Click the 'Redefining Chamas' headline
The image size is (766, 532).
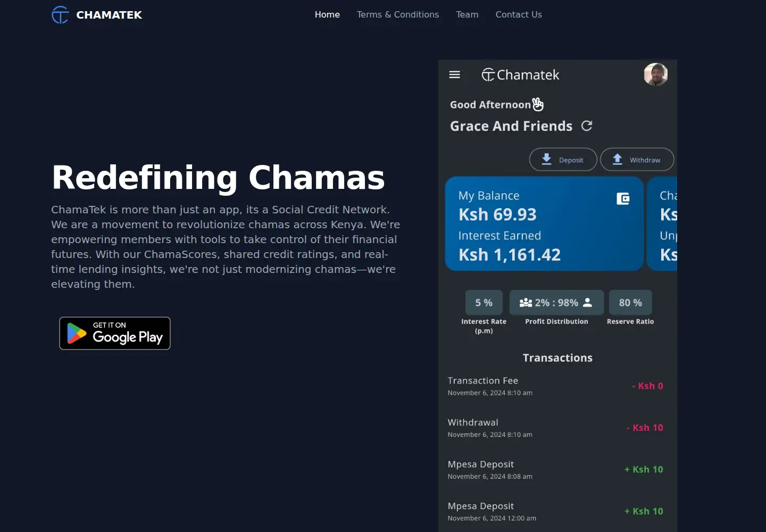pyautogui.click(x=218, y=178)
